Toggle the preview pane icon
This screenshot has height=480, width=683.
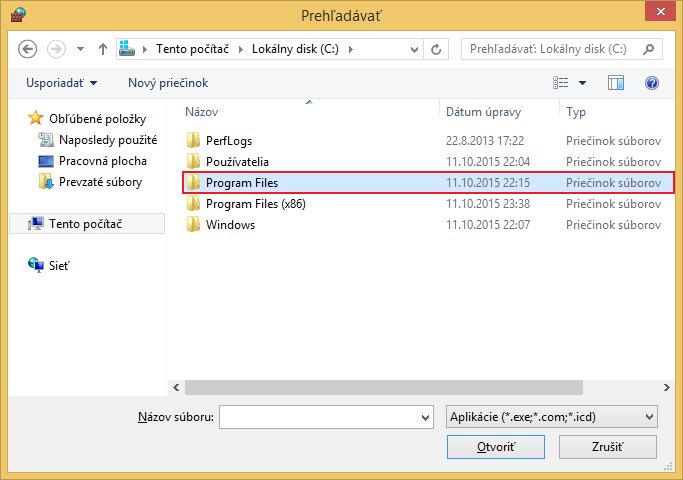pyautogui.click(x=616, y=83)
